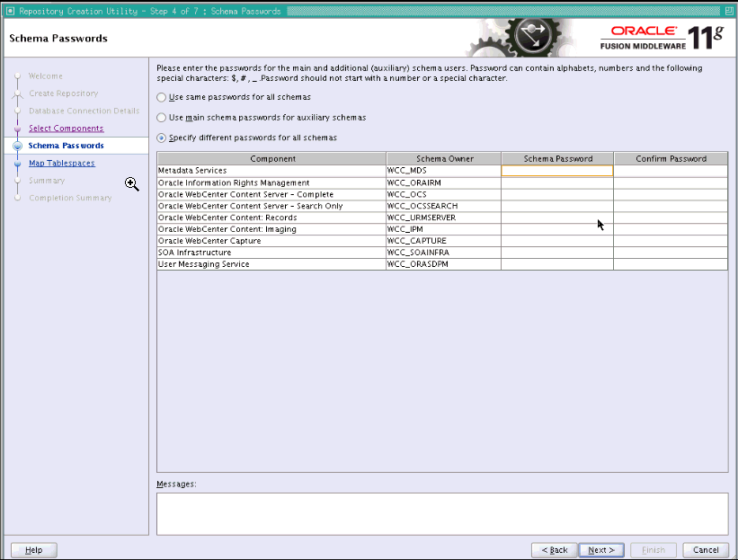Click the Map Tablespaces step bullet icon
The height and width of the screenshot is (560, 738).
tap(17, 164)
